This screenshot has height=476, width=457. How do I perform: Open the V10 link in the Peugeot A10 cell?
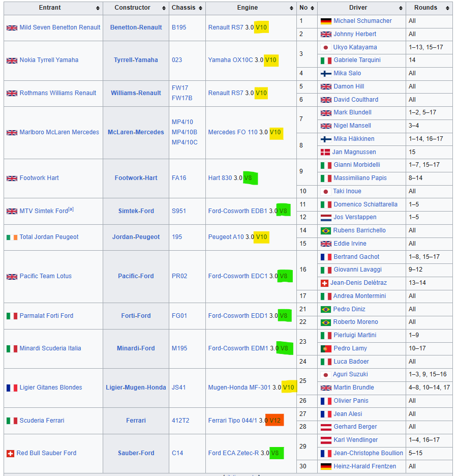262,237
